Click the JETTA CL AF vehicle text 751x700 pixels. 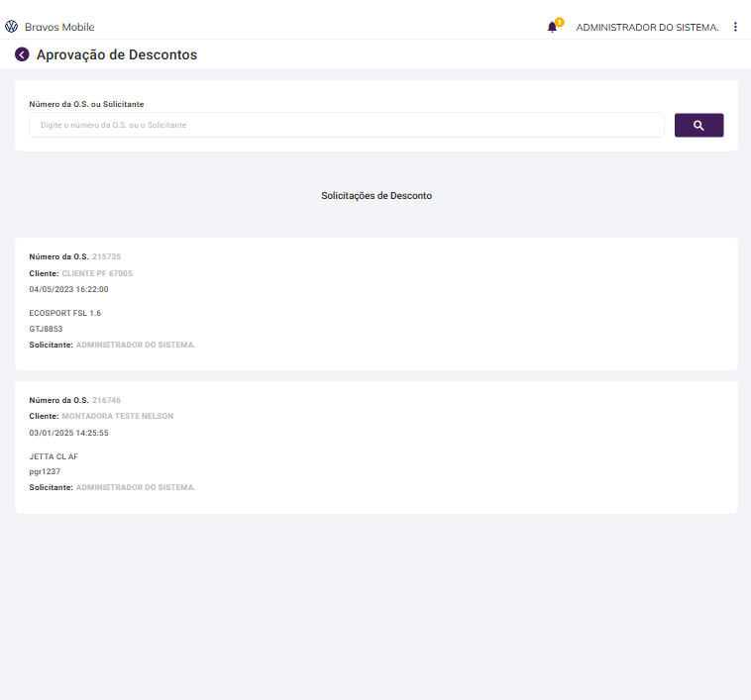[x=54, y=456]
